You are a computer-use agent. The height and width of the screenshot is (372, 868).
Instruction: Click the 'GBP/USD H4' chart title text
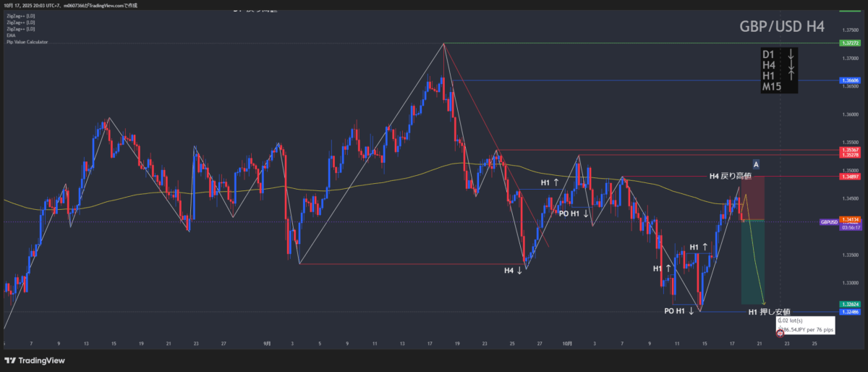pos(781,27)
